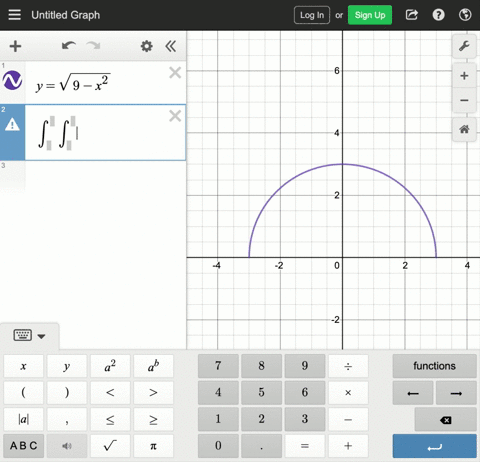The height and width of the screenshot is (462, 480).
Task: Open the Help question mark
Action: click(x=438, y=15)
